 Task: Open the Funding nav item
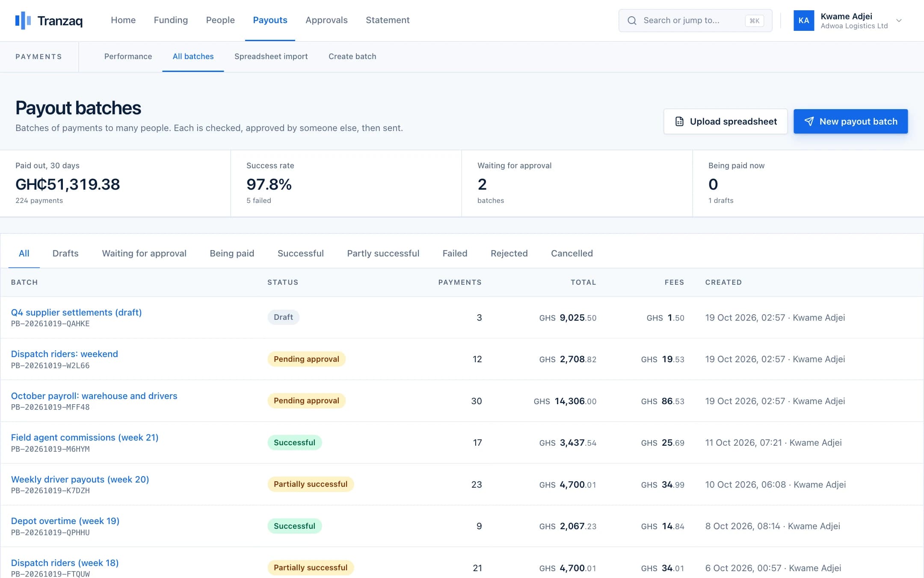[171, 20]
